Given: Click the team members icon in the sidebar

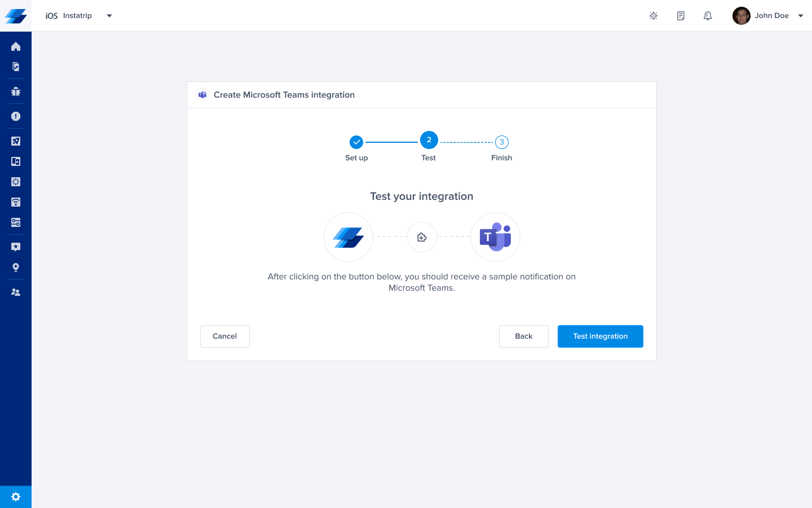Looking at the screenshot, I should (15, 292).
